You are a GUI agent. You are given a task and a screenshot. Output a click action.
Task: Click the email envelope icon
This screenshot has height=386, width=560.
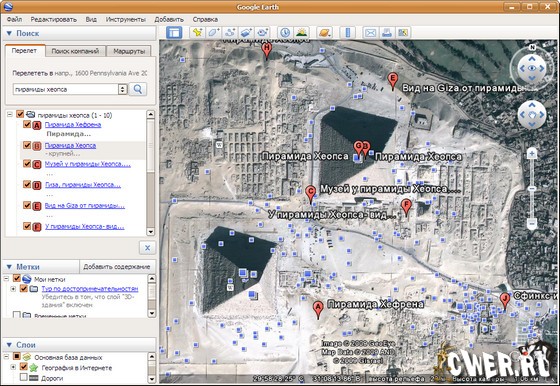[370, 33]
